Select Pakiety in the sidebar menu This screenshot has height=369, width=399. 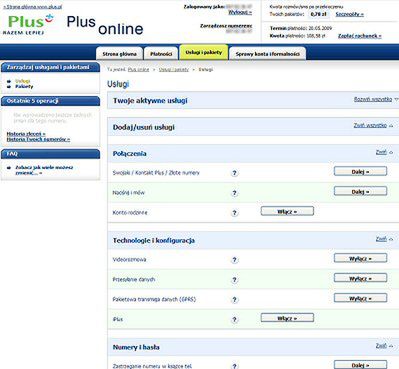pos(24,86)
